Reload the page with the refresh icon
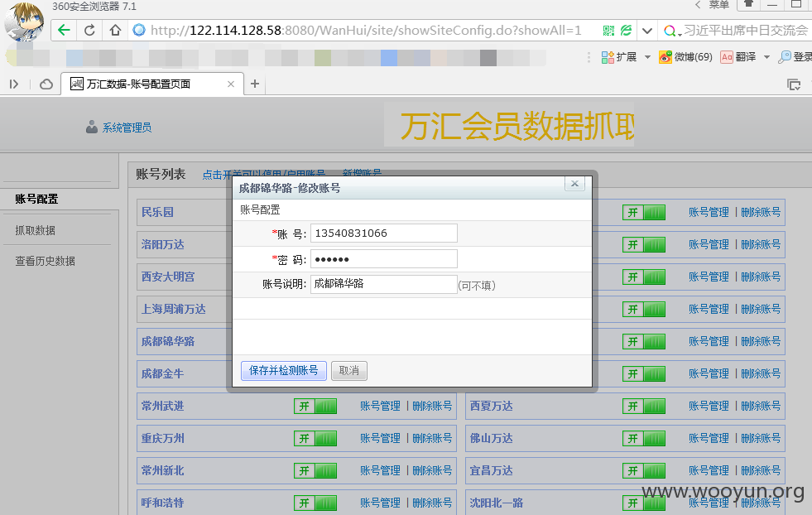The image size is (812, 515). pos(89,30)
